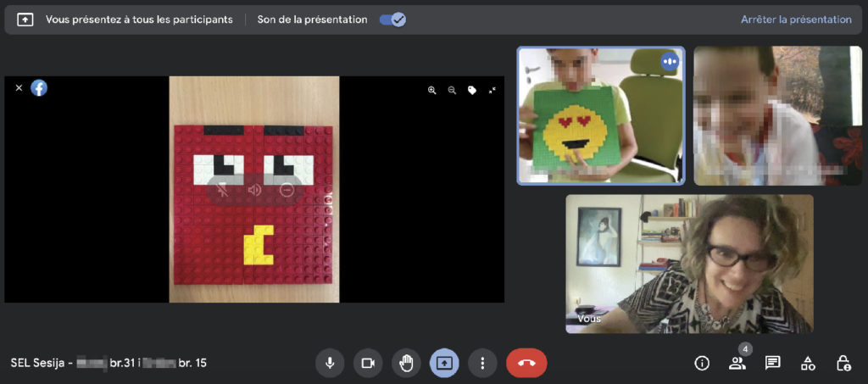
Task: Click your own 'Vous' video tile
Action: tap(689, 264)
